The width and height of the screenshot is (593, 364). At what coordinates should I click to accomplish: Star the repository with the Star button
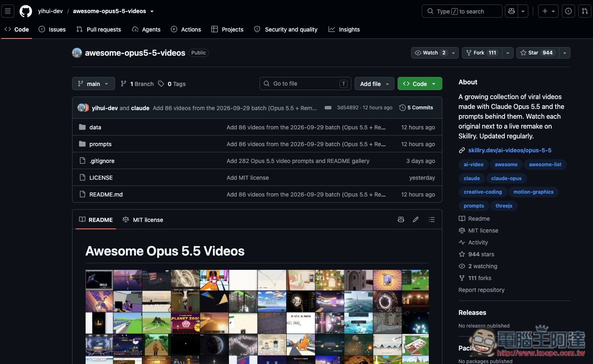click(x=538, y=53)
